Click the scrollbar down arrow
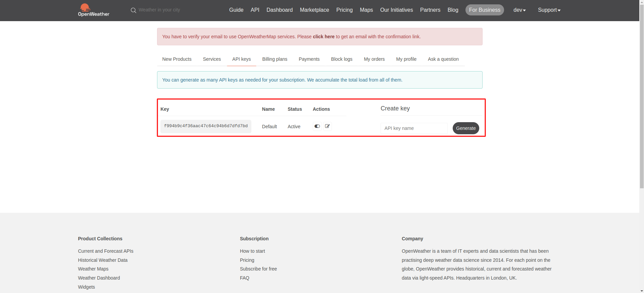This screenshot has height=293, width=644. pos(642,291)
